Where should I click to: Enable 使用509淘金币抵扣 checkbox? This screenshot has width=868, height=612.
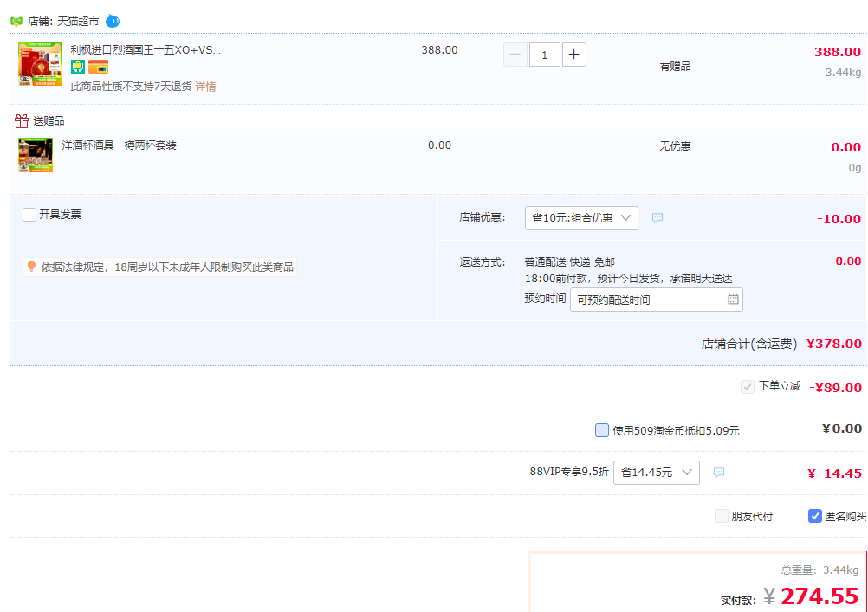point(602,430)
